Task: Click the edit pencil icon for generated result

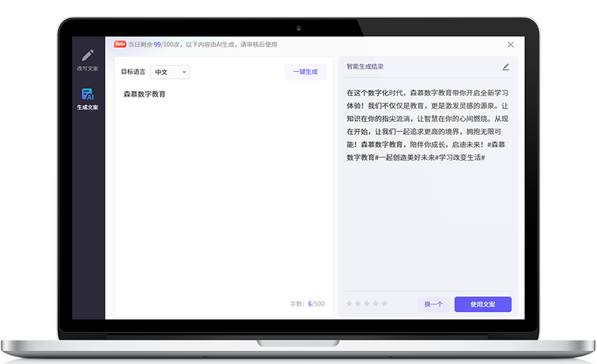Action: pyautogui.click(x=506, y=67)
